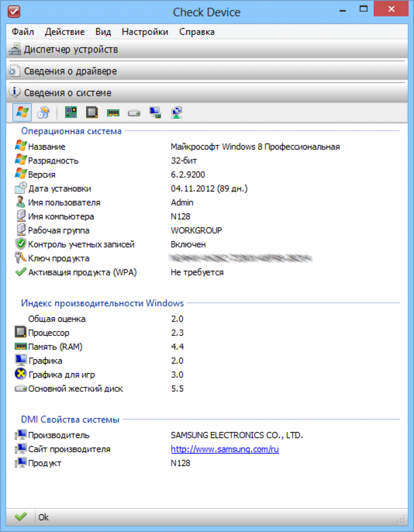414x532 pixels.
Task: Click the Индекс производительности Windows header
Action: coord(103,303)
